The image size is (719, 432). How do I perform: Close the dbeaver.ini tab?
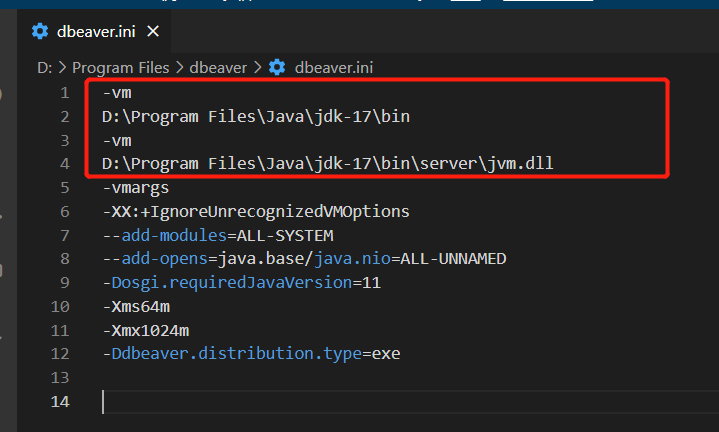click(x=153, y=31)
